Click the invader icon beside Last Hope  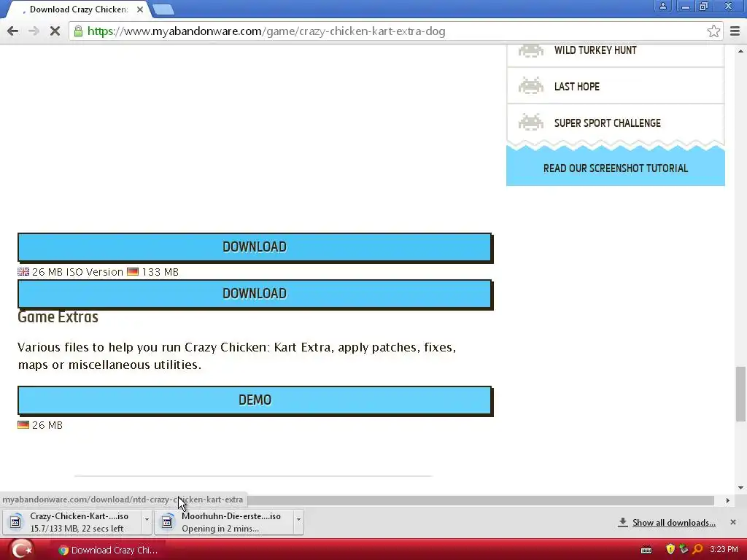coord(531,86)
